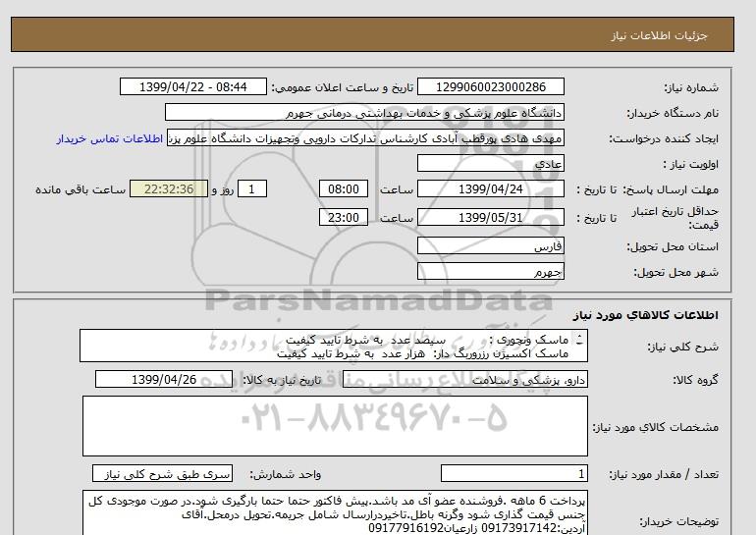This screenshot has height=535, width=756.
Task: Click the quantity field showing 1
Action: [x=513, y=474]
